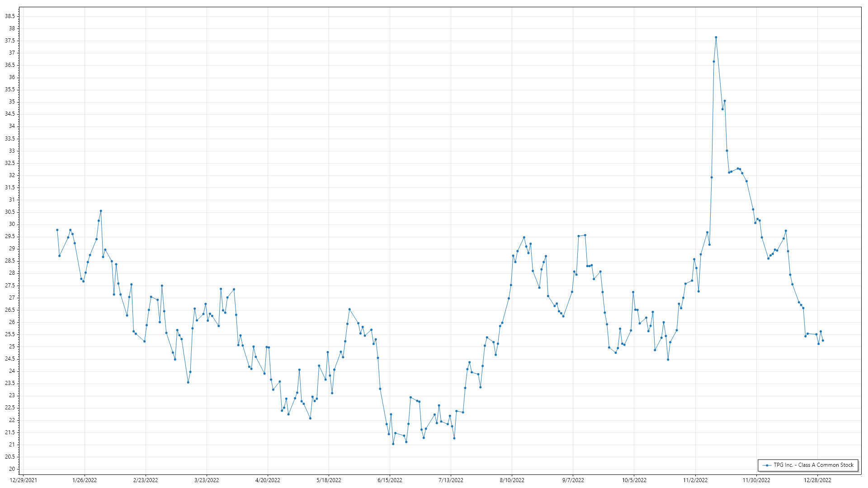Click the 12/29/2021 x-axis date label
Image resolution: width=868 pixels, height=488 pixels.
tap(24, 480)
